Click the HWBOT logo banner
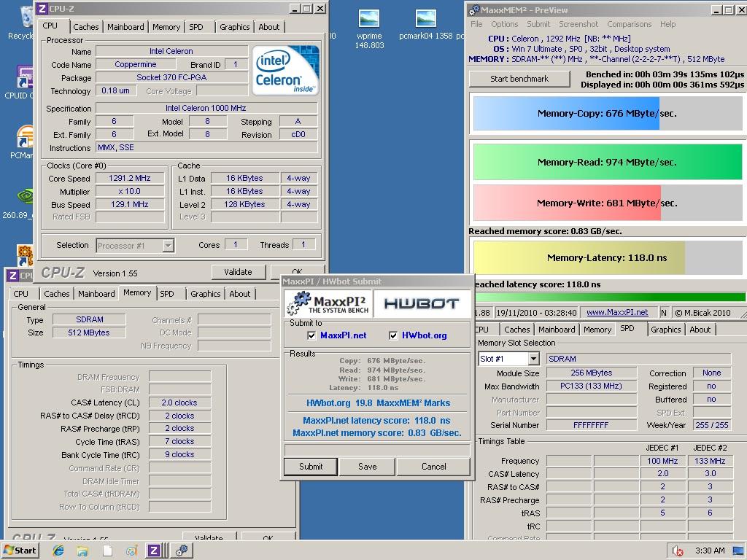Screen dimensions: 747x560 [x=422, y=303]
